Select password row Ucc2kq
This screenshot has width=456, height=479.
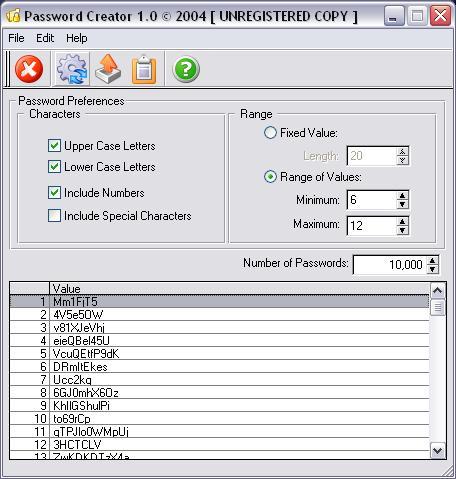pos(219,380)
